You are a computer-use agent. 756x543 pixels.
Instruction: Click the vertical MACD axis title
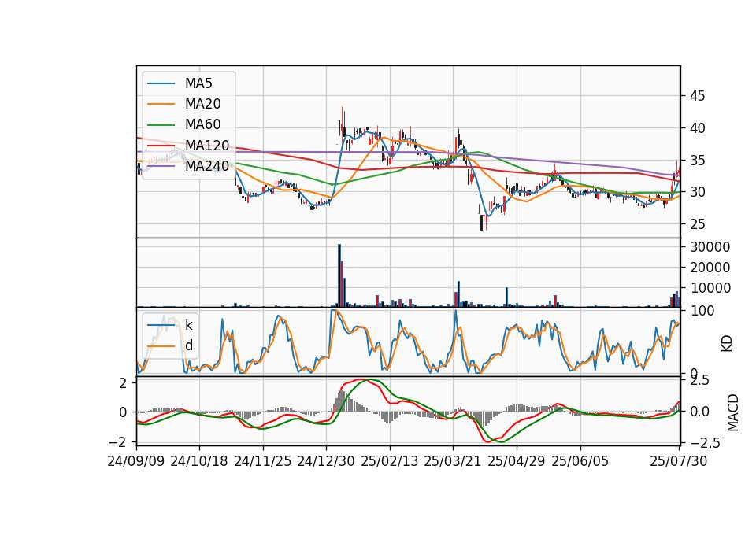tap(733, 413)
